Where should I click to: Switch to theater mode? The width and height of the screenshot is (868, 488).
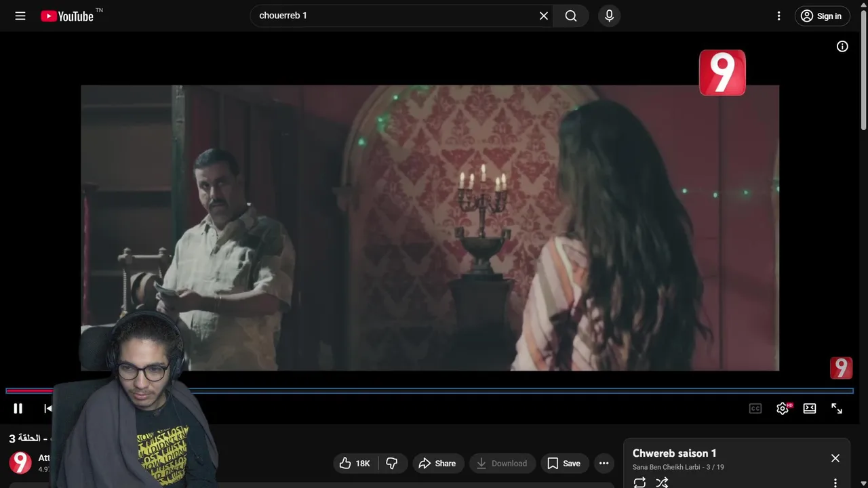point(810,409)
